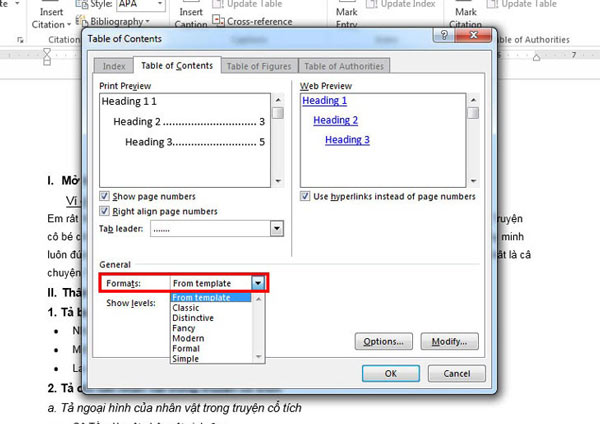
Task: Click the Mark Citation ribbon icon
Action: click(463, 15)
